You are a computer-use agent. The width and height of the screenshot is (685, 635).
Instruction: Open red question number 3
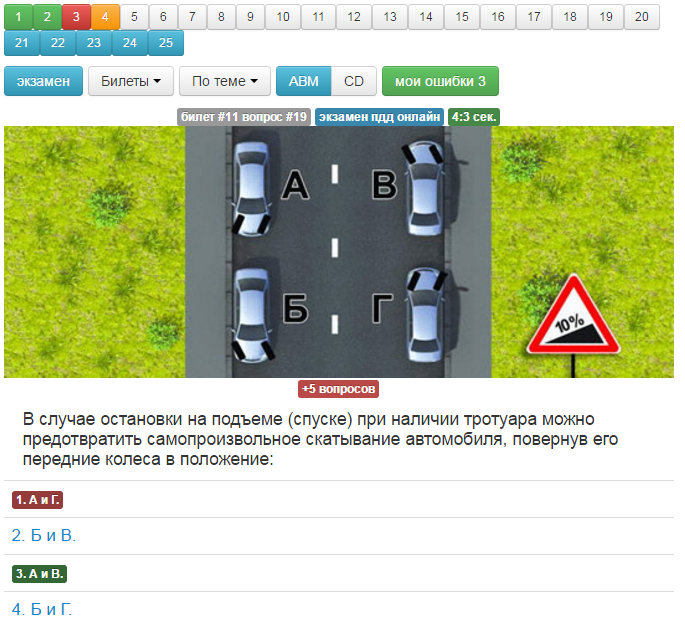click(76, 17)
